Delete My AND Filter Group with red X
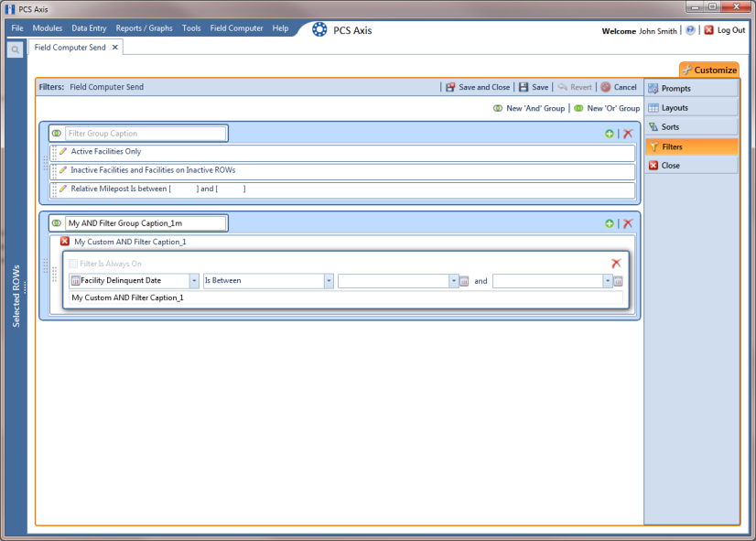This screenshot has height=541, width=756. click(627, 223)
